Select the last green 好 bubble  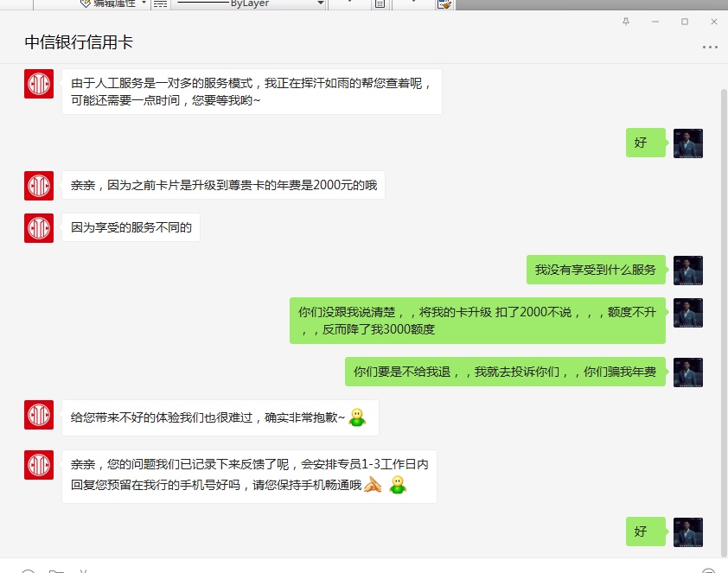tap(645, 532)
